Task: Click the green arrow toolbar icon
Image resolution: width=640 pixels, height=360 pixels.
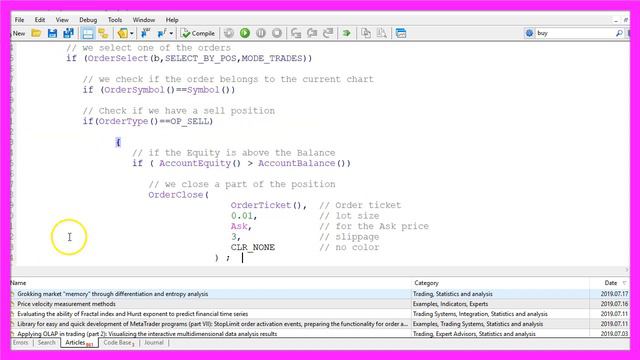Action: click(x=347, y=33)
